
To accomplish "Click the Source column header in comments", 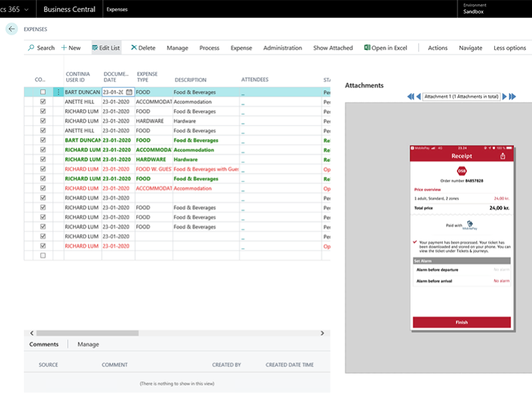I will (48, 364).
